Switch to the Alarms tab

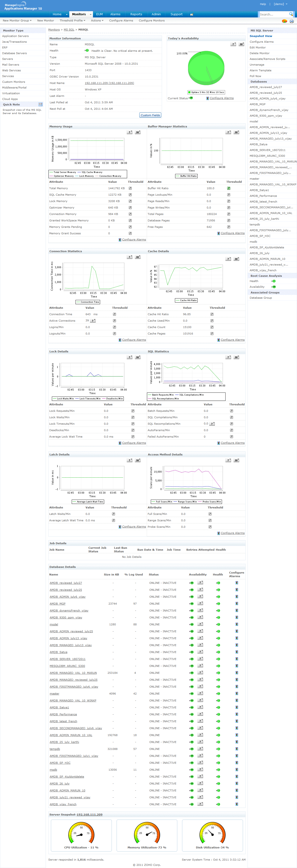coord(115,14)
